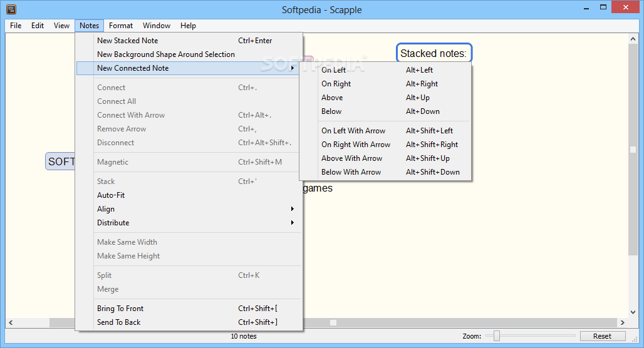Click the Zoom slider handle
This screenshot has height=348, width=644.
497,335
